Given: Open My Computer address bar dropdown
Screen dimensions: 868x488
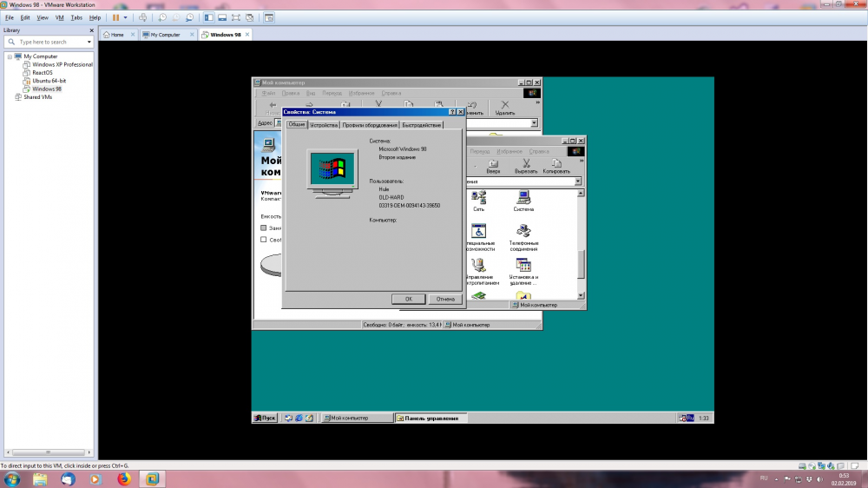Looking at the screenshot, I should (534, 123).
